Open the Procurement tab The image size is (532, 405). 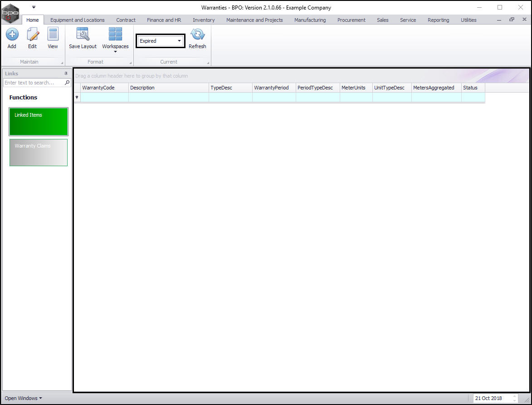click(x=351, y=20)
